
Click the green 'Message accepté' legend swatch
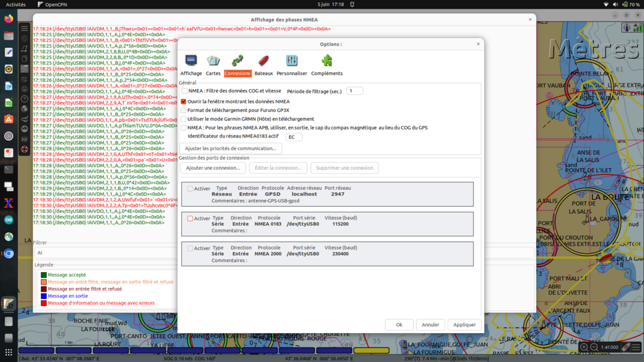click(x=43, y=275)
